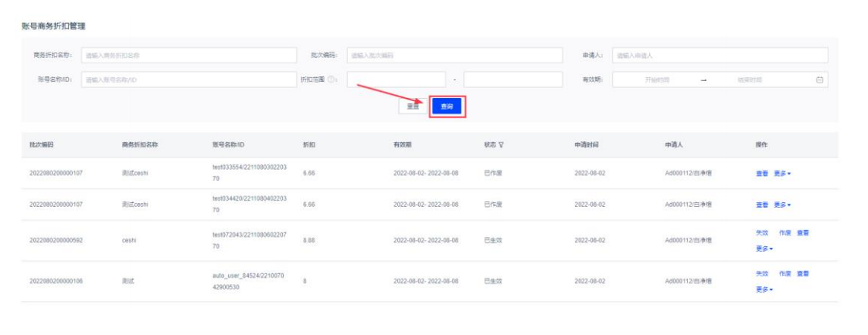Click the 折扣范围 maximum value box
This screenshot has width=868, height=335.
click(x=513, y=80)
